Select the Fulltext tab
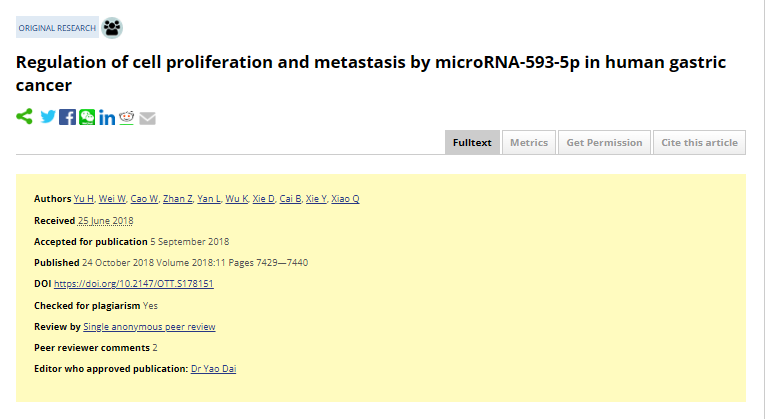 click(472, 143)
